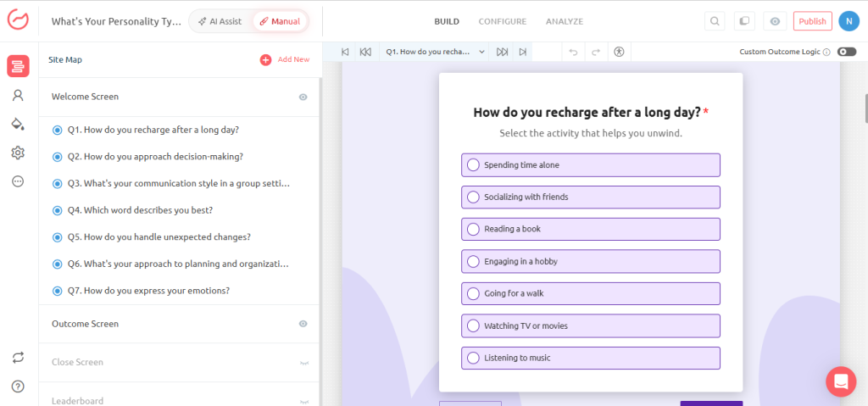The height and width of the screenshot is (406, 868).
Task: Open the Welcome Screen section
Action: [179, 97]
